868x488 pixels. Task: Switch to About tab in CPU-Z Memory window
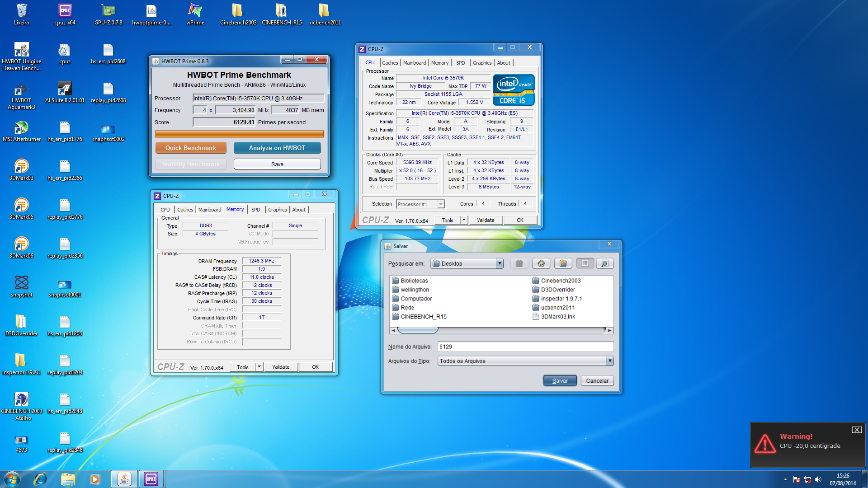point(298,210)
